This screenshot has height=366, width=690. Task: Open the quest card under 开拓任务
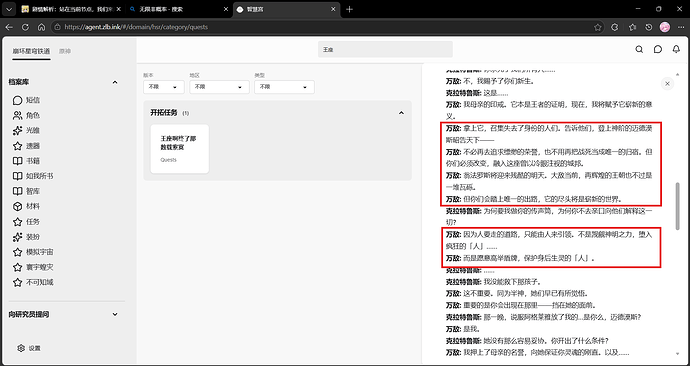pos(180,149)
